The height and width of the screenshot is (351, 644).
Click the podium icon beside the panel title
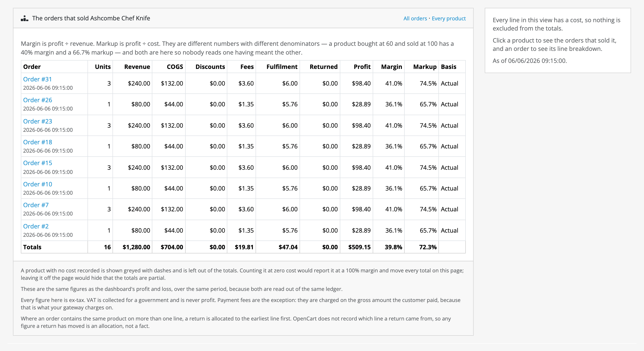click(x=25, y=18)
